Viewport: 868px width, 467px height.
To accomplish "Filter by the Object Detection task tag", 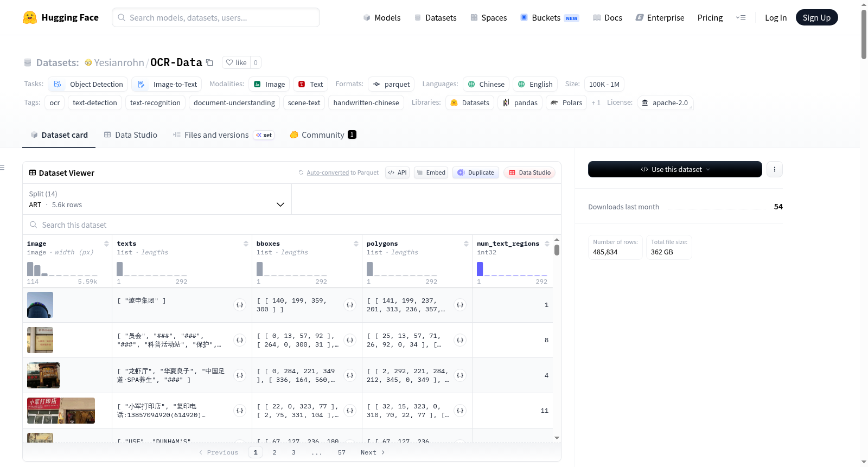I will (x=88, y=84).
